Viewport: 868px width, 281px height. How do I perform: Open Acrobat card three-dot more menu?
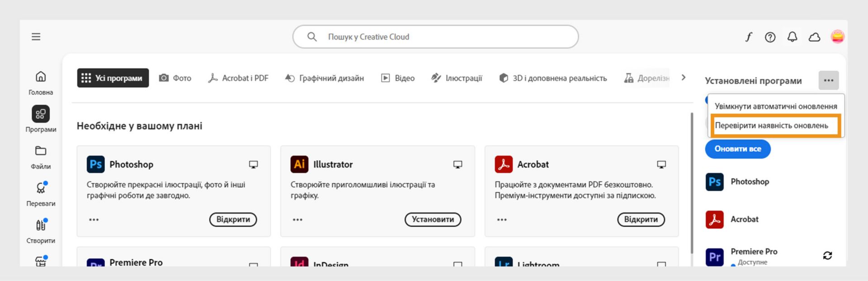click(502, 220)
